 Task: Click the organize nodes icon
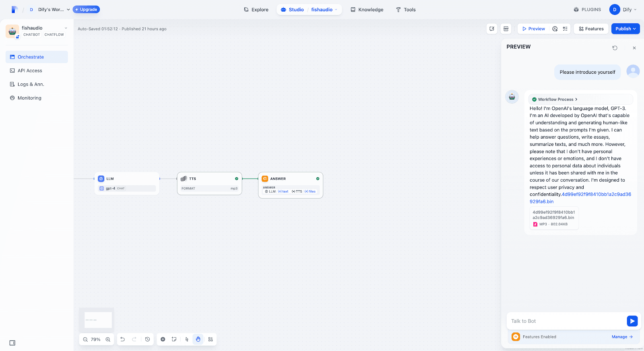(x=211, y=339)
